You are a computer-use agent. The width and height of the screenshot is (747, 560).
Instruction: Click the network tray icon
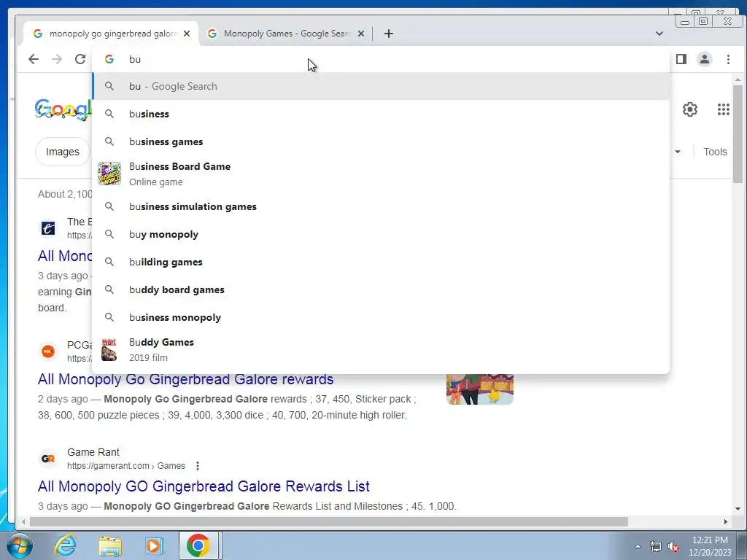[656, 546]
